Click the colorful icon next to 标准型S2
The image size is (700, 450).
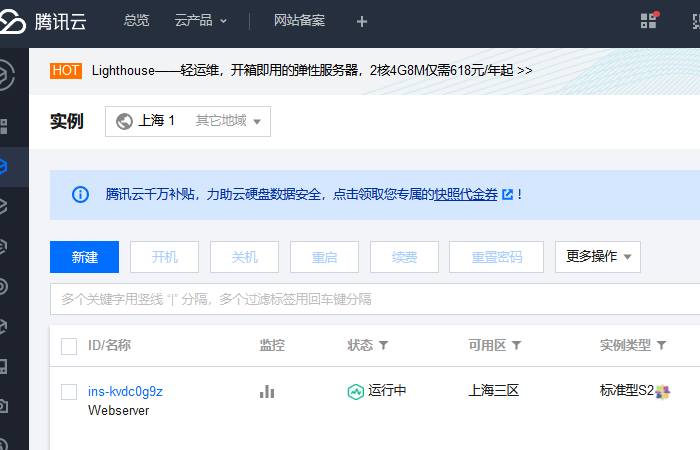662,392
